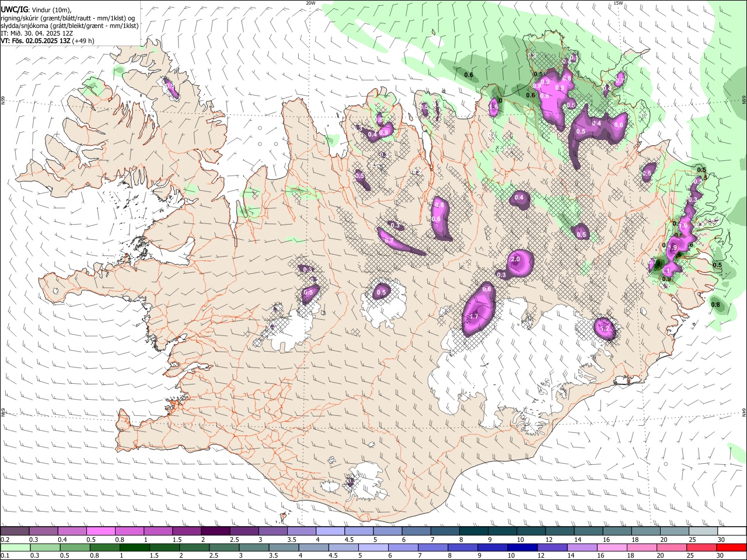The height and width of the screenshot is (560, 747).
Task: Click the darkest green 1 swatch in lower legend
Action: pyautogui.click(x=135, y=547)
